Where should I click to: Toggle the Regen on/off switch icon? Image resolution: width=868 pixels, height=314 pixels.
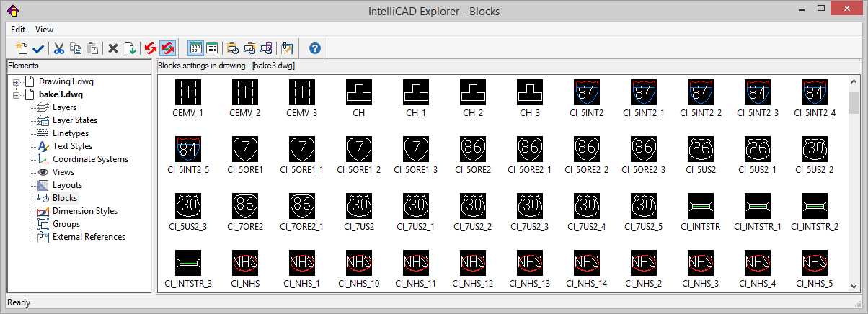[167, 48]
